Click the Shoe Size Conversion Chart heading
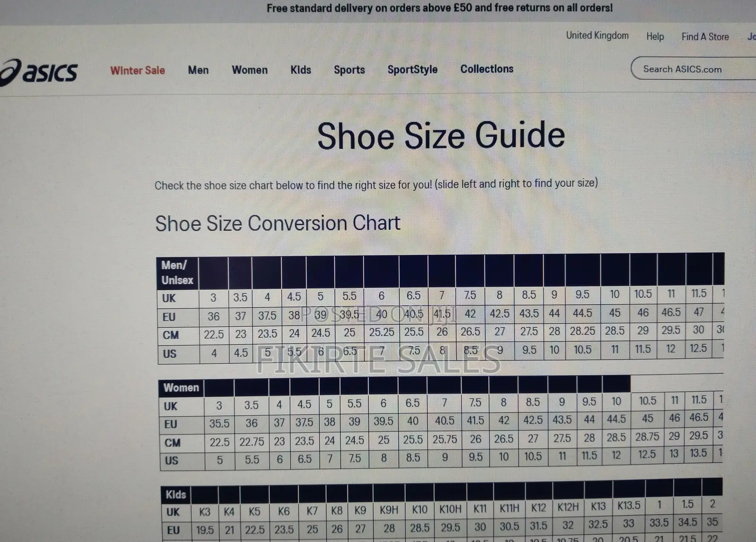Viewport: 756px width, 542px height. (278, 223)
